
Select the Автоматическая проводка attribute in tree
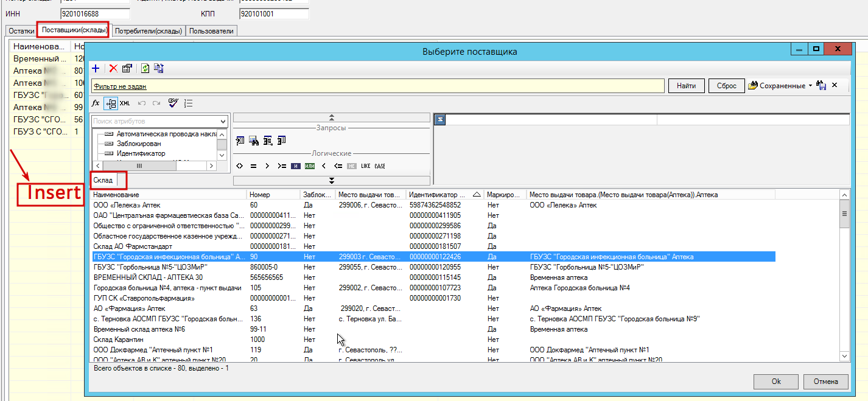click(166, 134)
